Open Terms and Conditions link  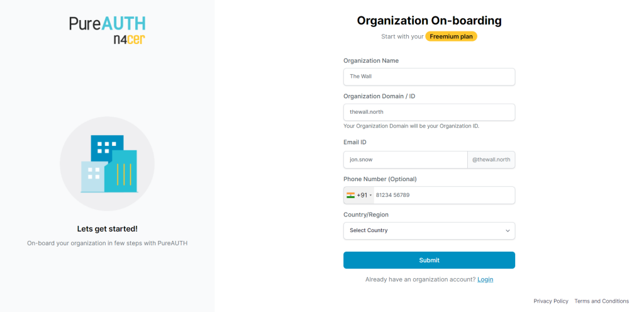[601, 301]
